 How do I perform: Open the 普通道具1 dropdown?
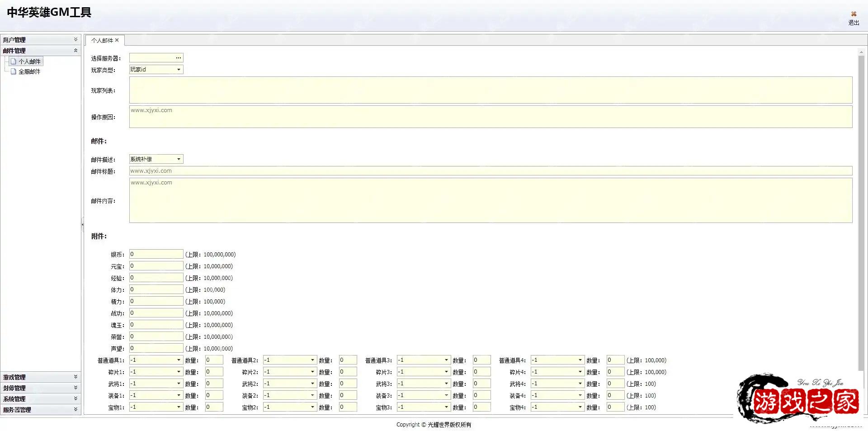point(179,360)
